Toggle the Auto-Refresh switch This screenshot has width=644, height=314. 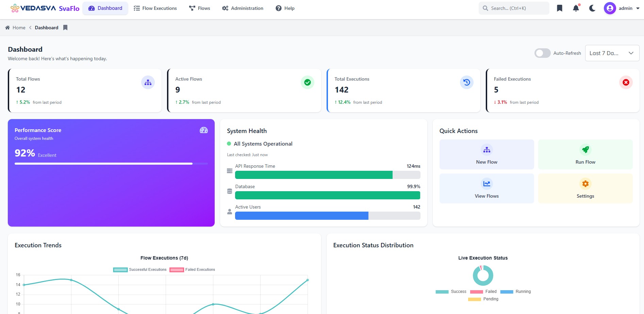(543, 53)
